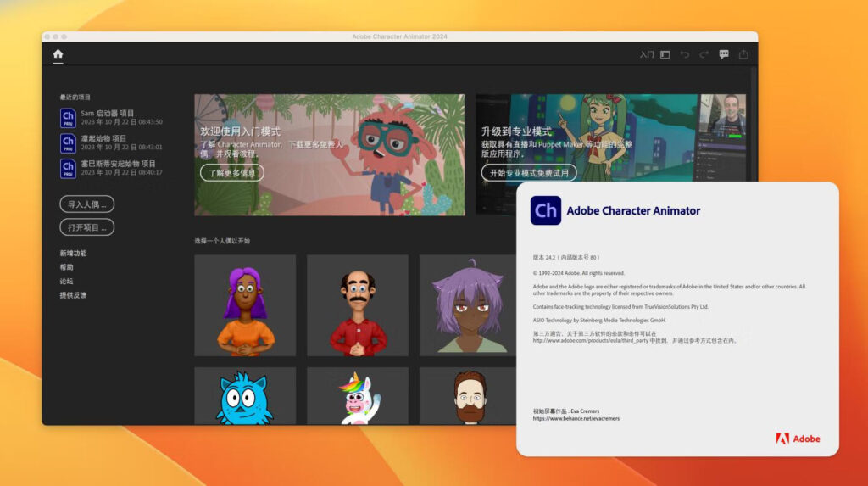Viewport: 868px width, 486px height.
Task: Open 论坛 forum link
Action: click(x=66, y=281)
